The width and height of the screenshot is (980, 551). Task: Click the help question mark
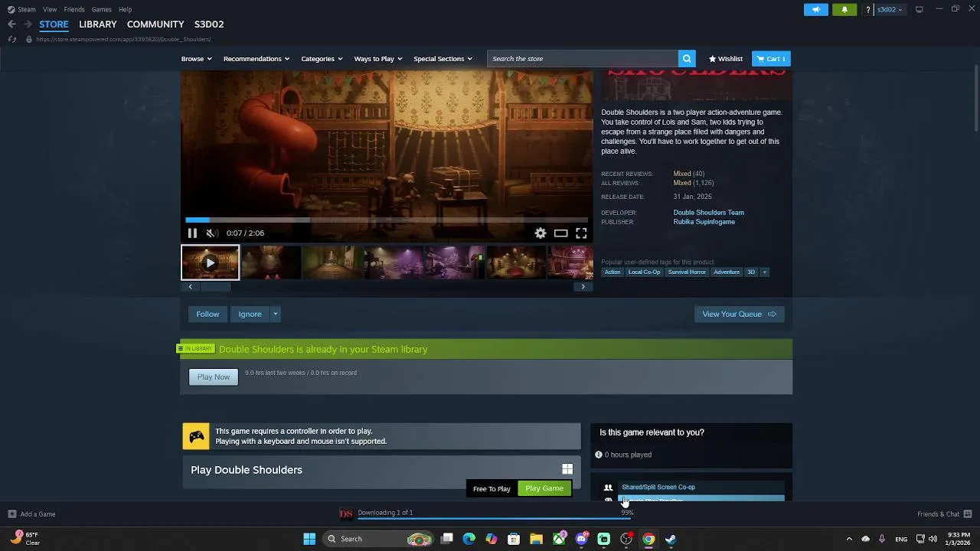pyautogui.click(x=867, y=9)
